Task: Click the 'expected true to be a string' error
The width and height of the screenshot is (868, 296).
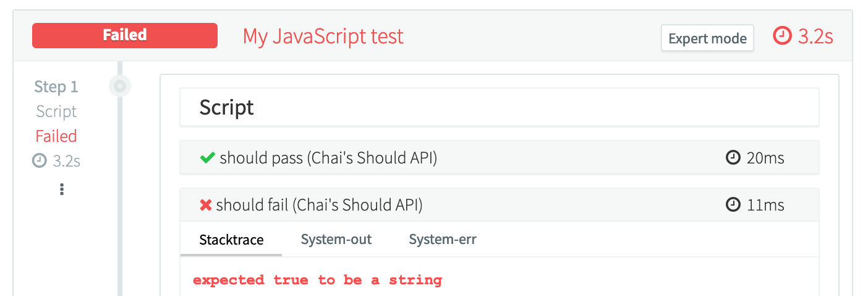Action: coord(317,281)
